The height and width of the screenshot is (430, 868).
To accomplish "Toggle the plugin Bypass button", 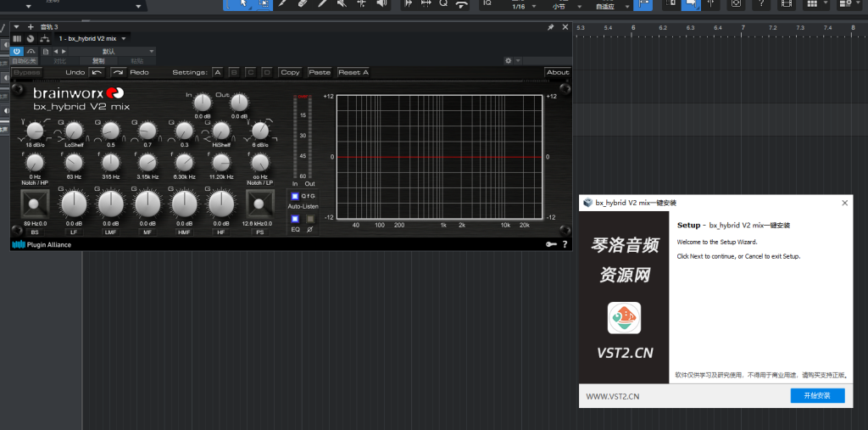I will point(26,73).
